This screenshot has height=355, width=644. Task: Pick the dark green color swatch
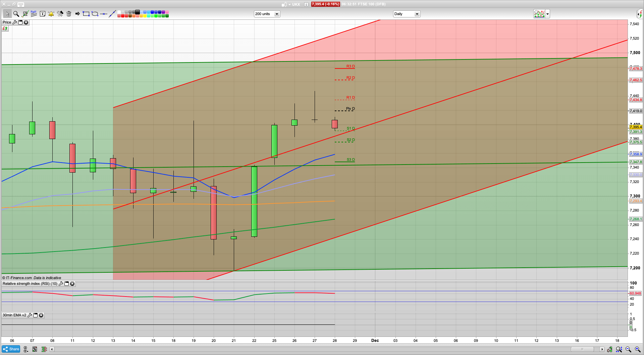pyautogui.click(x=167, y=16)
